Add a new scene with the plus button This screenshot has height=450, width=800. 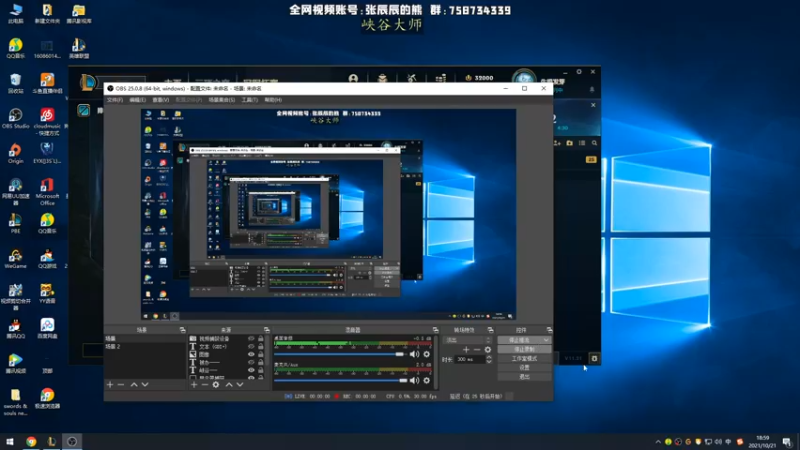(110, 385)
